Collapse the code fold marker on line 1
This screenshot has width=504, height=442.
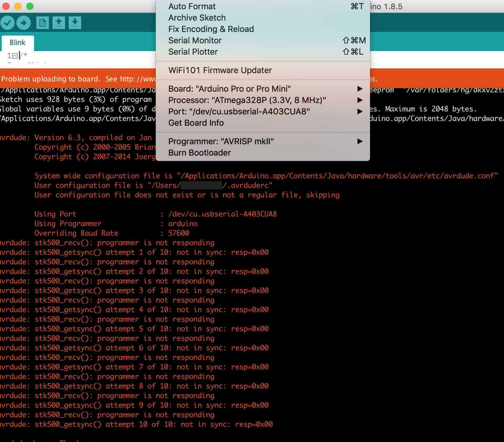pos(15,56)
